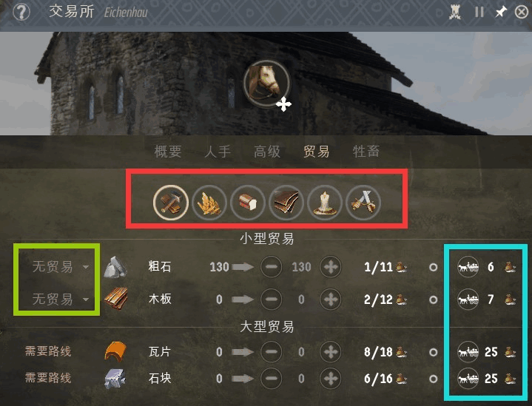Screen dimensions: 532x406
Task: Toggle the radio circle for 木板 row
Action: (433, 300)
